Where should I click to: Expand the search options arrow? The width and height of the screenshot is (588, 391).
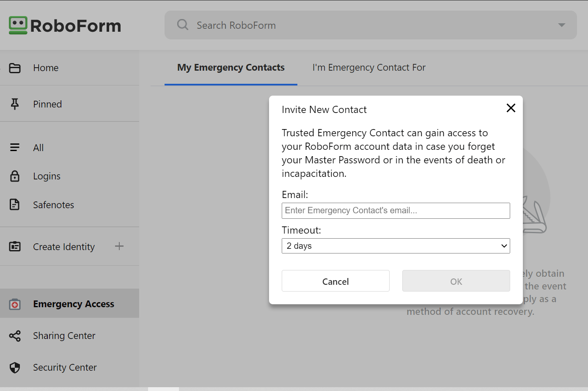click(x=561, y=25)
